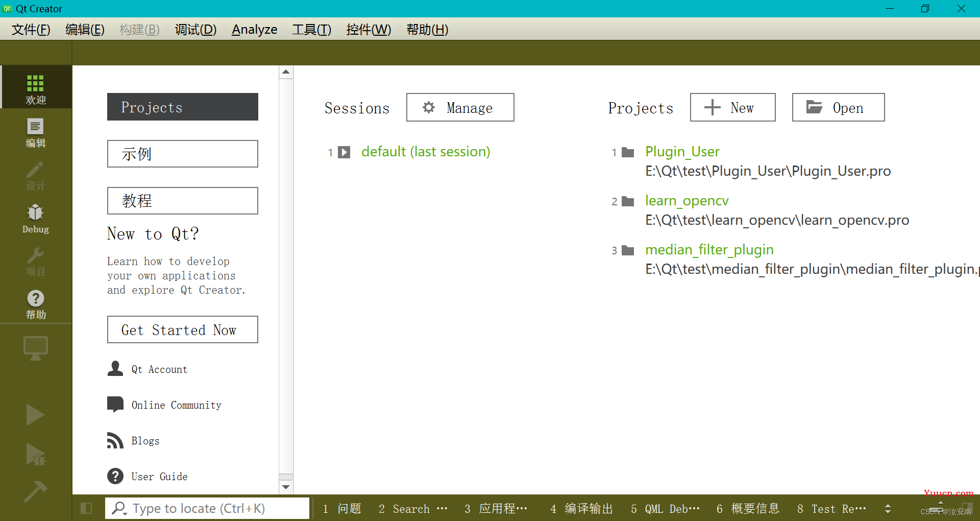Viewport: 980px width, 521px height.
Task: Click the scroll down arrow of welcome sidebar
Action: 286,487
